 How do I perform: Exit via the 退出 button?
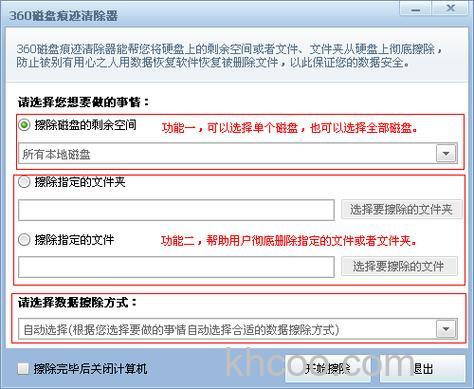[423, 368]
